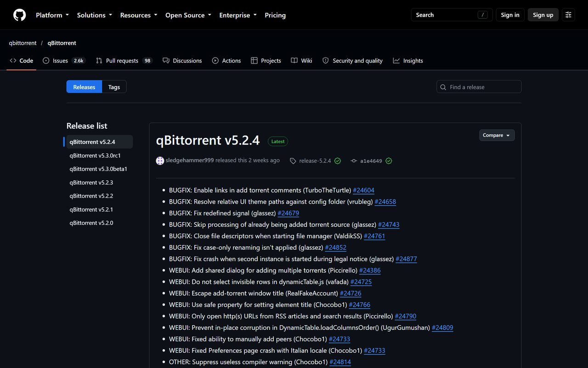This screenshot has height=368, width=588.
Task: Open the appearance settings icon beside Sign up
Action: [568, 15]
